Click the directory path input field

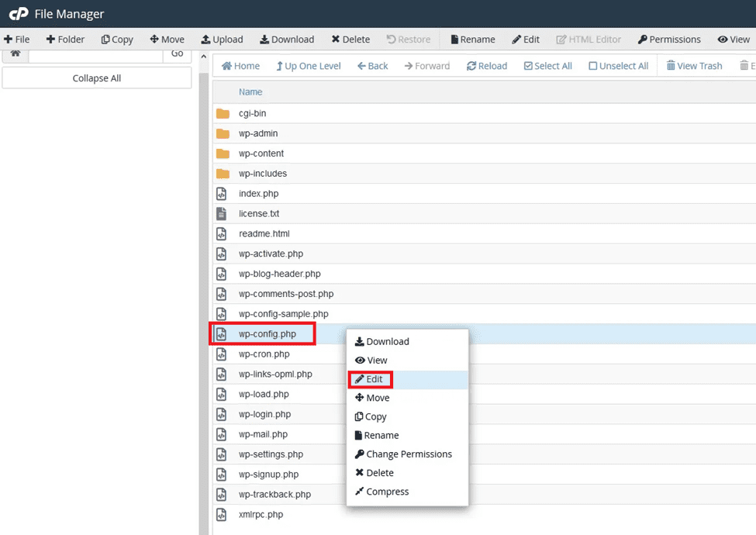click(x=95, y=54)
